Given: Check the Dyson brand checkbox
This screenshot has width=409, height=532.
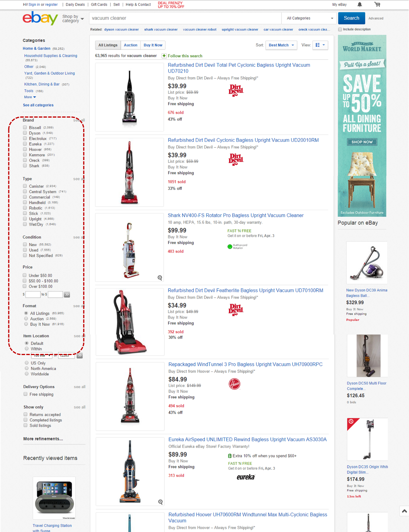Looking at the screenshot, I should (25, 133).
